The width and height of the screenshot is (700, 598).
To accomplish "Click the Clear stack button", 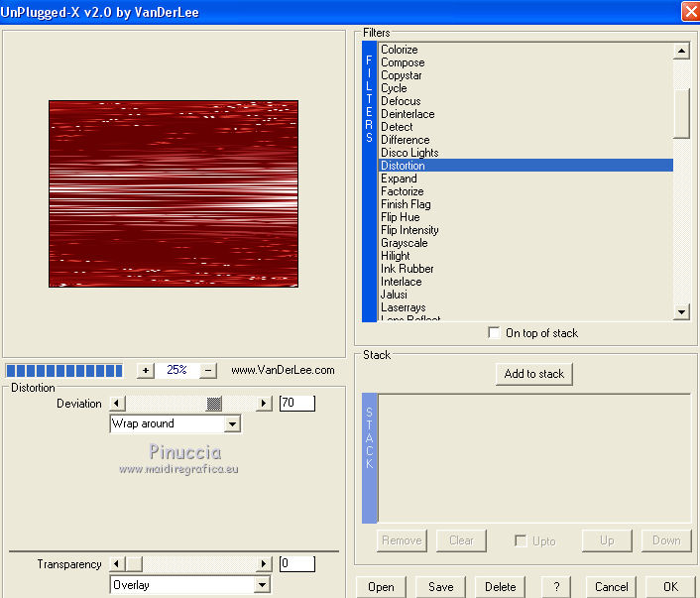I will pos(461,540).
